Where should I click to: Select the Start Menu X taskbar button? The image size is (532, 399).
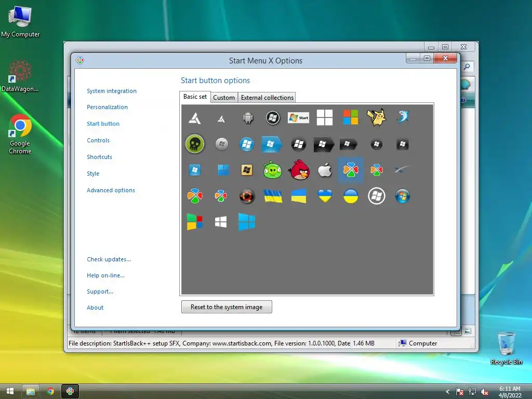click(70, 391)
